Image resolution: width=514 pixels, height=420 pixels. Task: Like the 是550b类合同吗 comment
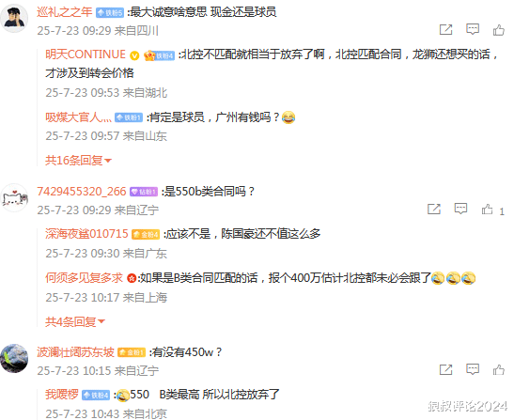[487, 210]
